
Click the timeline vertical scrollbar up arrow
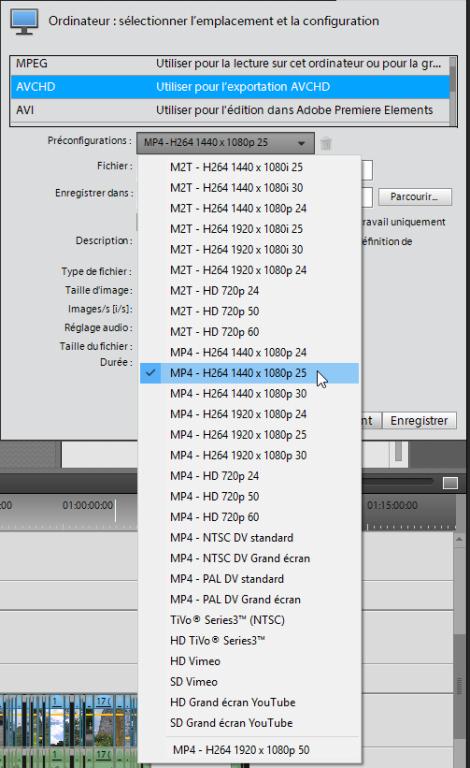(459, 539)
